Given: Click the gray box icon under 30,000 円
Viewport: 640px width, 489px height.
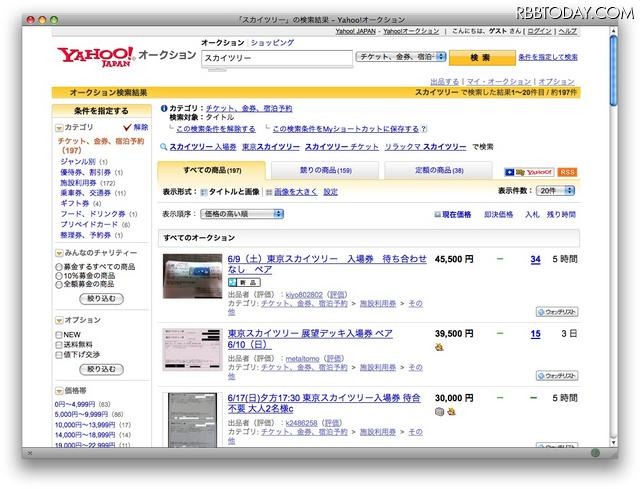Looking at the screenshot, I should click(x=439, y=412).
